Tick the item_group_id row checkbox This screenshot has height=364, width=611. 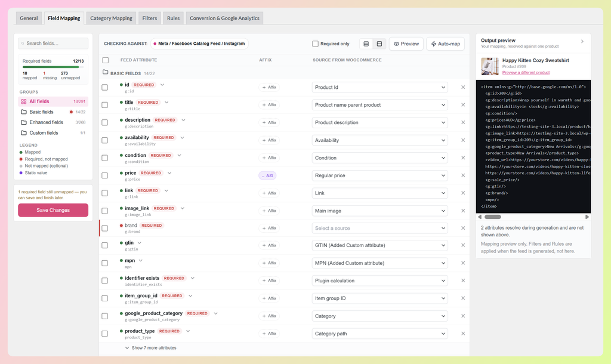point(105,298)
